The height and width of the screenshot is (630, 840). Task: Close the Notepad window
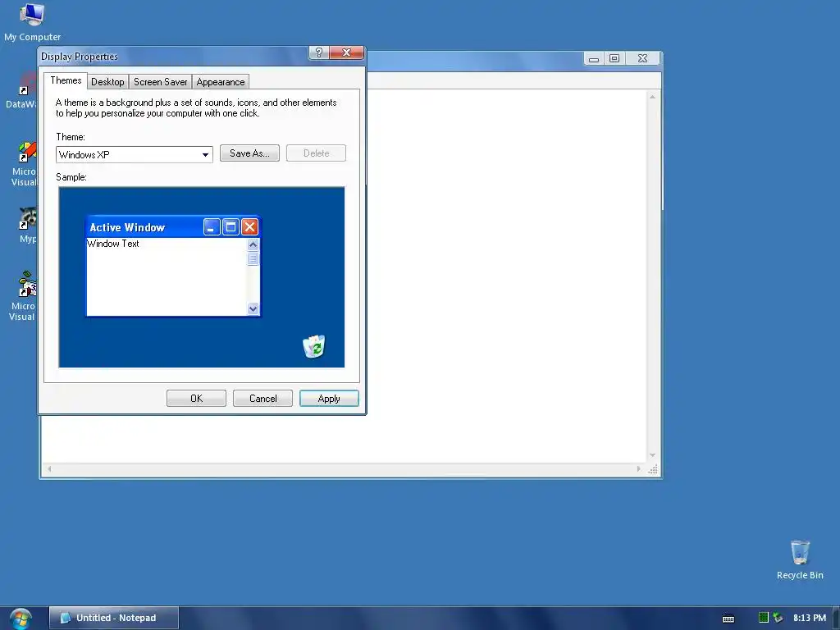point(643,58)
